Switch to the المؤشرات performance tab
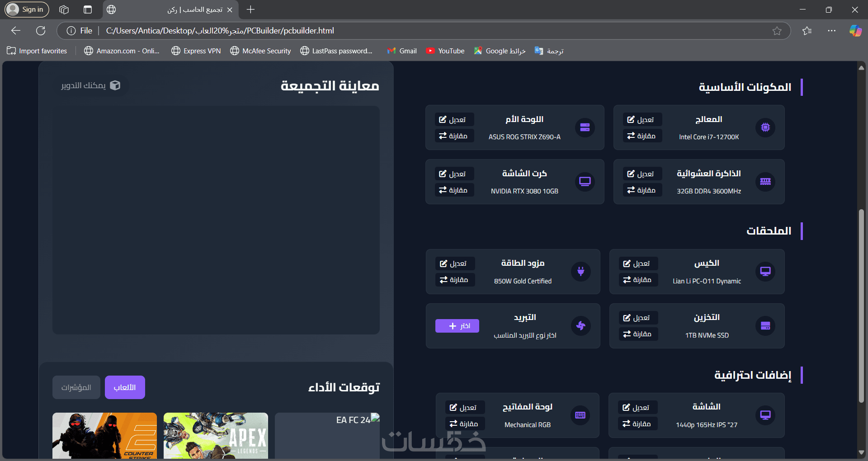 (76, 387)
